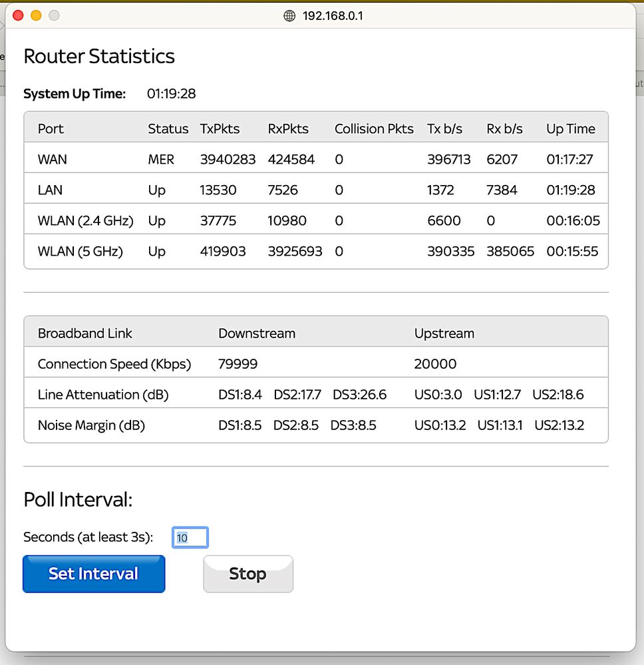This screenshot has height=665, width=644.
Task: Click the WLAN (5 GHz) row label
Action: point(80,252)
